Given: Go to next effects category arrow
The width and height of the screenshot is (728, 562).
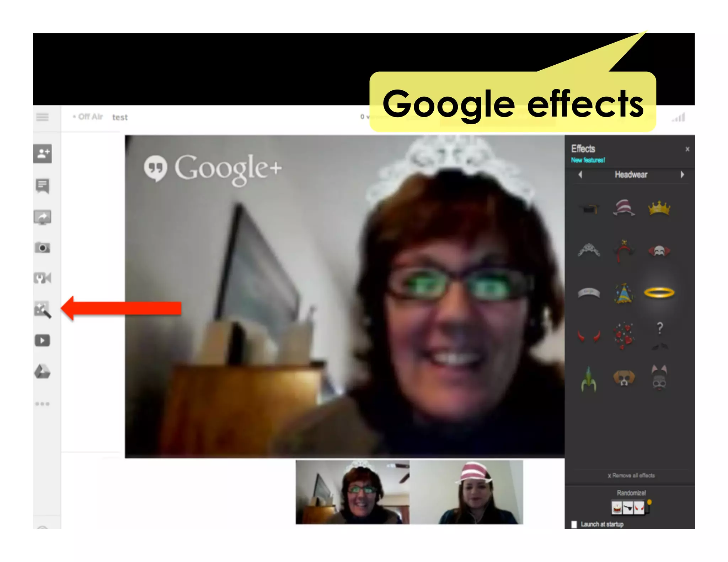Looking at the screenshot, I should [682, 174].
